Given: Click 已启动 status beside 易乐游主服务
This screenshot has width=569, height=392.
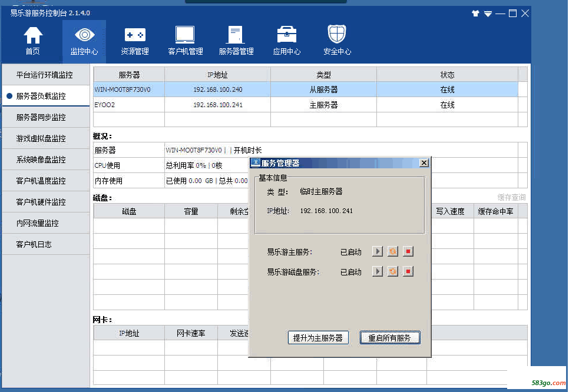Looking at the screenshot, I should click(x=350, y=252).
